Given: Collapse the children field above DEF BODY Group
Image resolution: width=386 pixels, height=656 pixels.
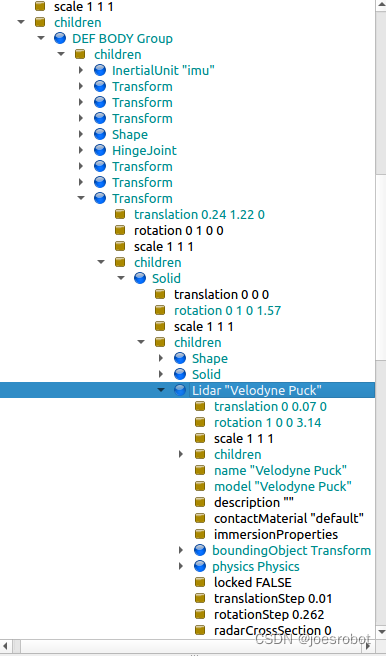Looking at the screenshot, I should [20, 23].
